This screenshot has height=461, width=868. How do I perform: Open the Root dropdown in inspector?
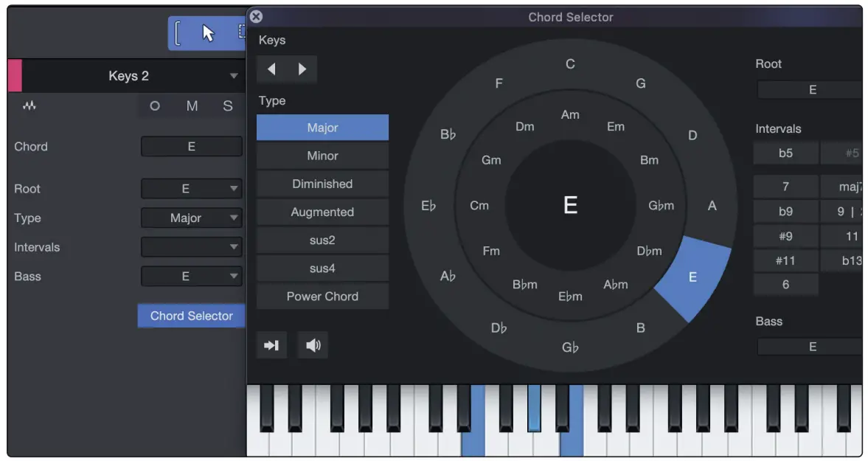(192, 189)
